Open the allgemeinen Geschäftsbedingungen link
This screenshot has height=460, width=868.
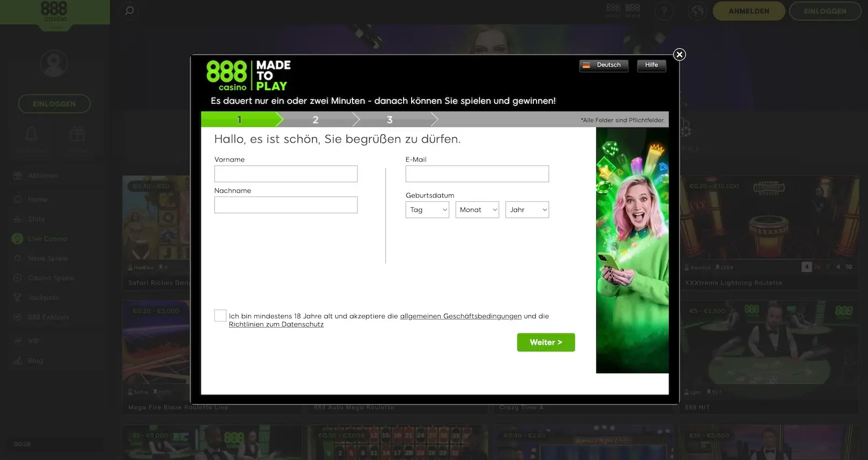[461, 316]
